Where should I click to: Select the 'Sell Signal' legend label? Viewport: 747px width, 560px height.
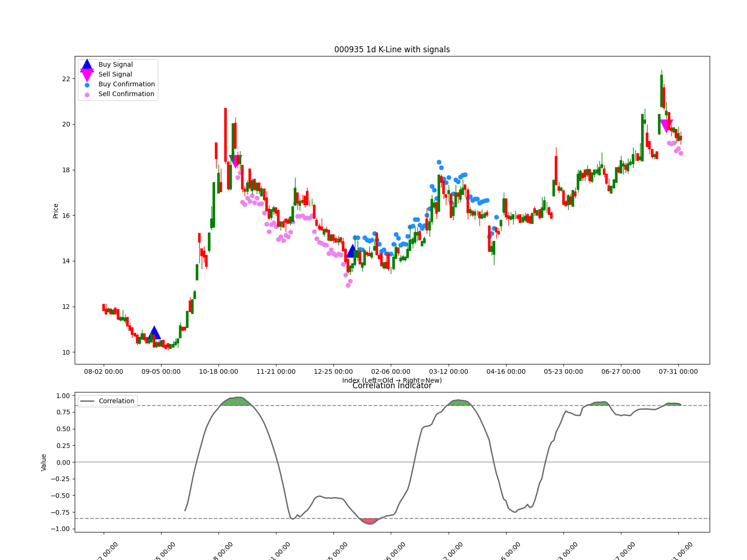115,75
